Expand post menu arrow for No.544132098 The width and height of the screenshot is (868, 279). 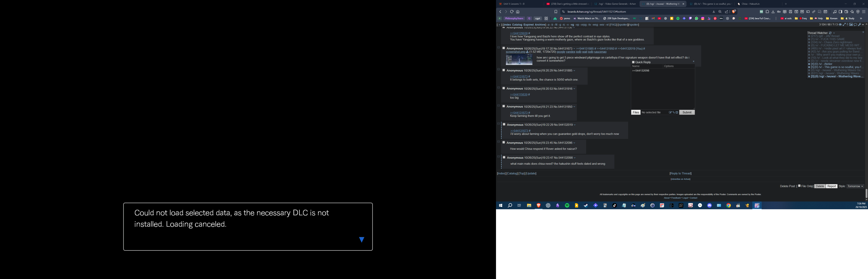pos(575,158)
